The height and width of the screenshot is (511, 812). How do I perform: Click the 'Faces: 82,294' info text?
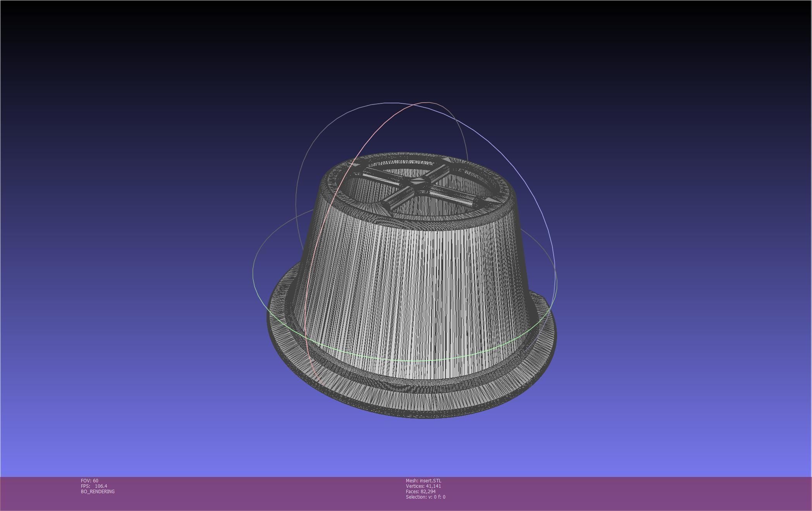tap(421, 491)
